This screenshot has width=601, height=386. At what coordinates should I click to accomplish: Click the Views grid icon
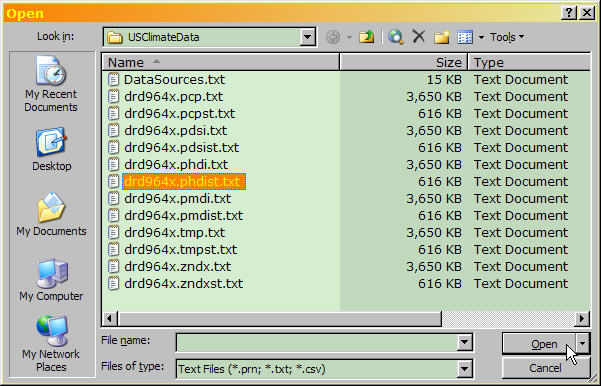[465, 37]
